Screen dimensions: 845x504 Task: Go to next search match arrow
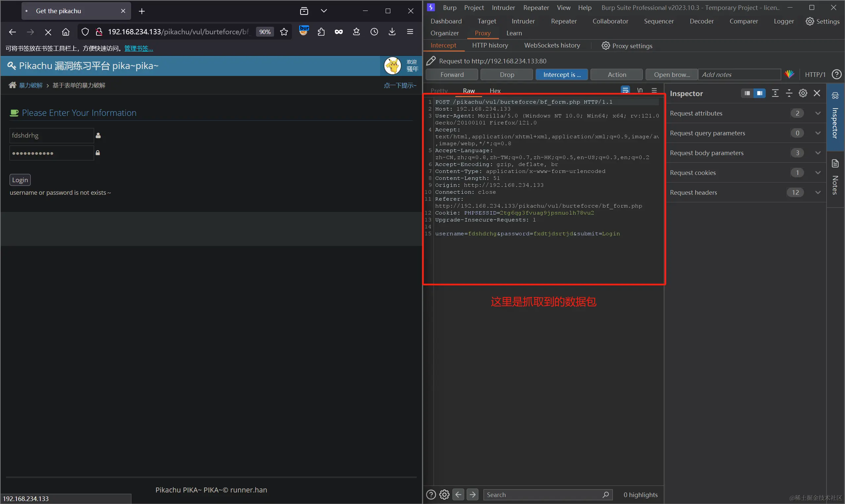pyautogui.click(x=473, y=495)
